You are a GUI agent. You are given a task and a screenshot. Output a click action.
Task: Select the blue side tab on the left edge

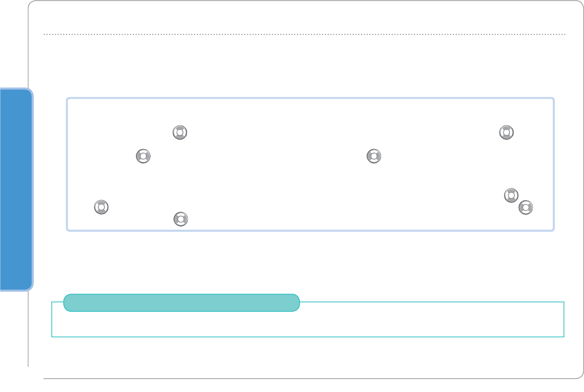pyautogui.click(x=16, y=189)
